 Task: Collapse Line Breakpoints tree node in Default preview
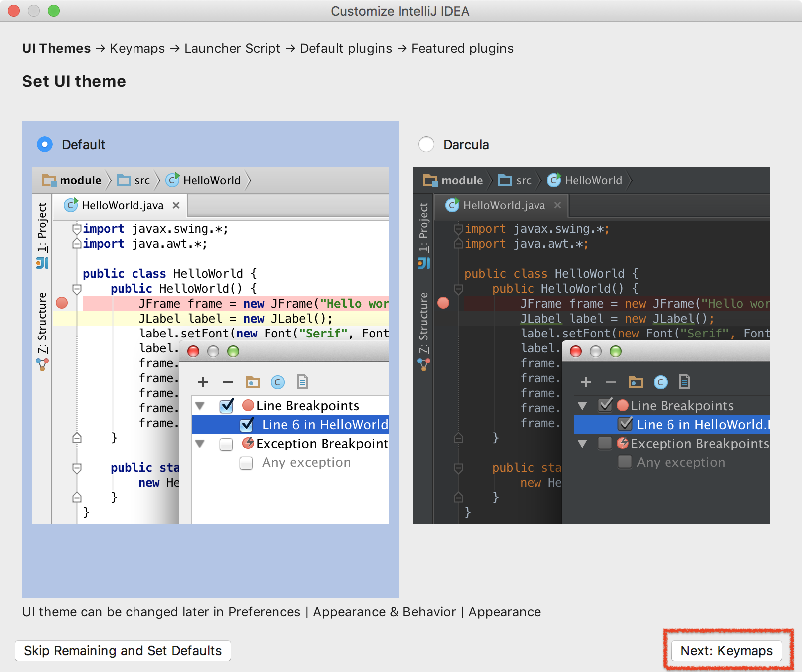tap(200, 406)
